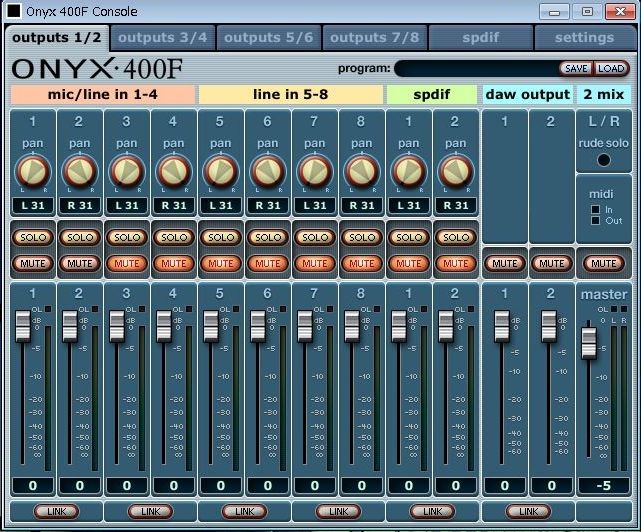Unmute line in channel 8
This screenshot has width=641, height=532.
coord(362,263)
